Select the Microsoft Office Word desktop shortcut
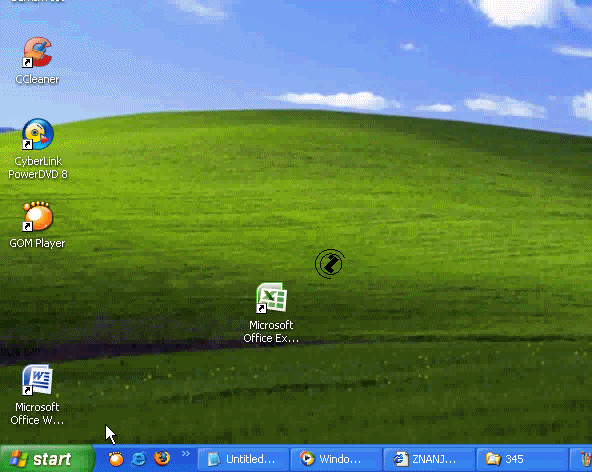The height and width of the screenshot is (472, 592). (x=37, y=395)
